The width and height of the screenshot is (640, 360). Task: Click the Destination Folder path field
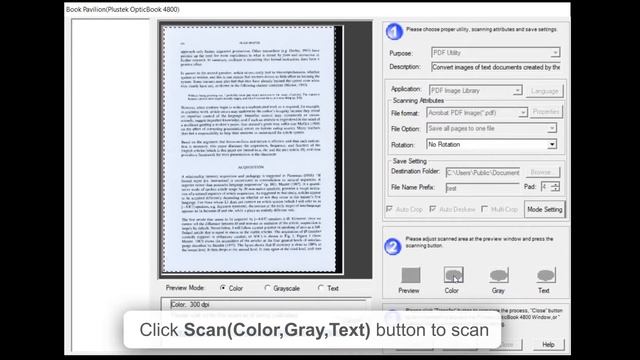[483, 173]
